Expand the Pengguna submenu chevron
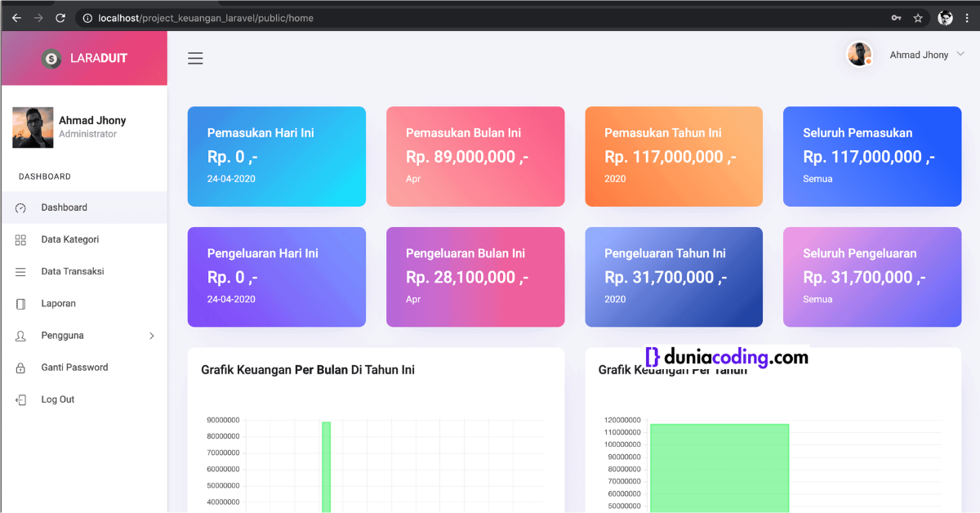The width and height of the screenshot is (980, 513). pyautogui.click(x=151, y=335)
